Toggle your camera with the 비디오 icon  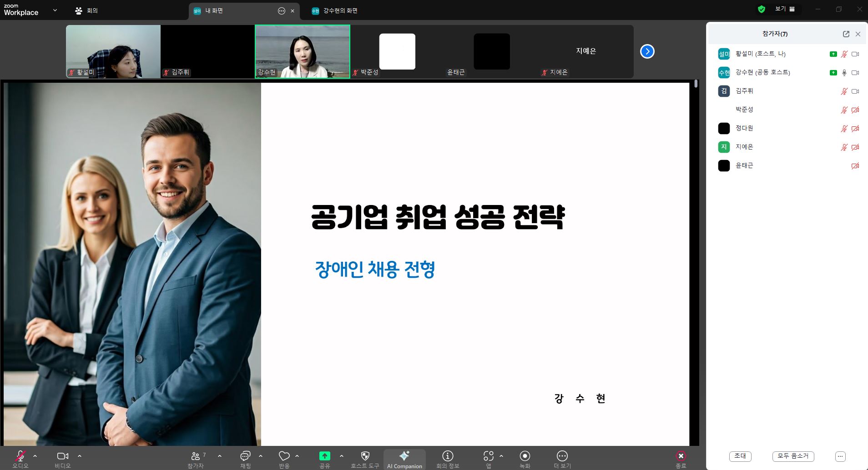63,456
